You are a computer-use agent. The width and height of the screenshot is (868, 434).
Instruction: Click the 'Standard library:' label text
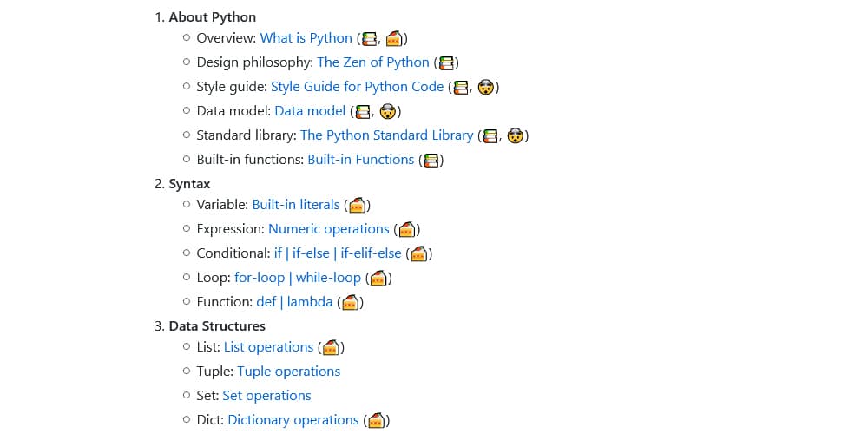[247, 135]
